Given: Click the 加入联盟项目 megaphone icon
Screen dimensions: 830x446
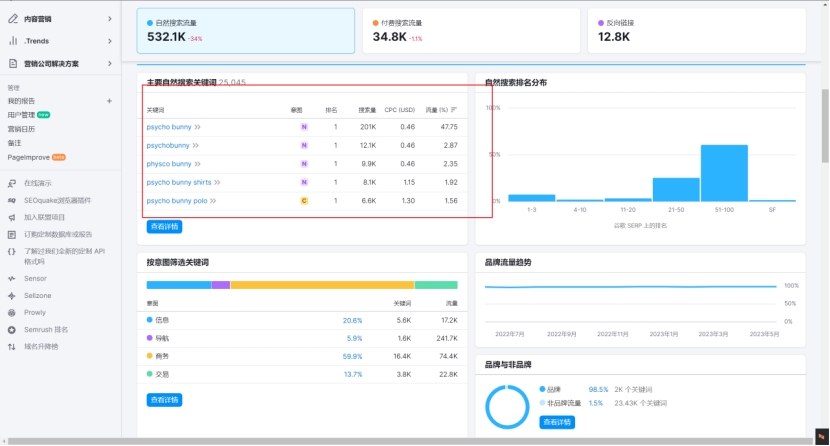Looking at the screenshot, I should point(12,216).
